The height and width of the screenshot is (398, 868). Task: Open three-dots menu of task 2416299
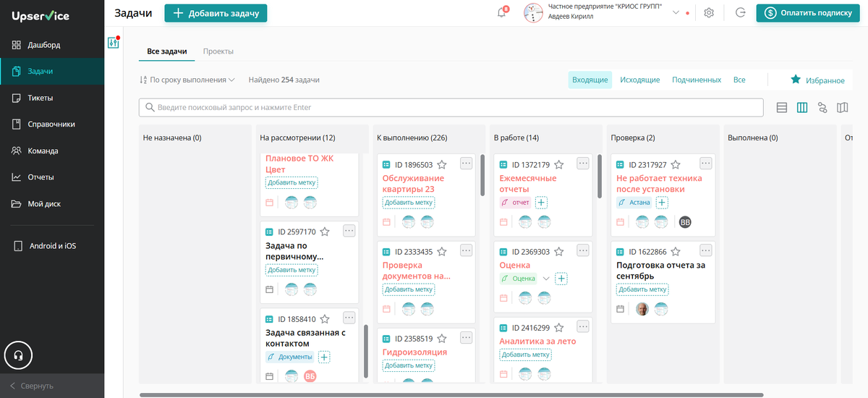[583, 326]
